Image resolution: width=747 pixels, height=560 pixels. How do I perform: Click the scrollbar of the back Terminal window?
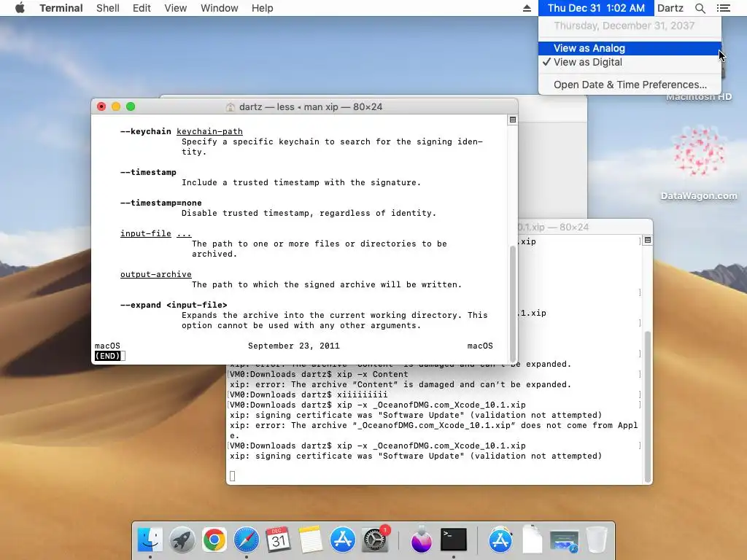(648, 407)
